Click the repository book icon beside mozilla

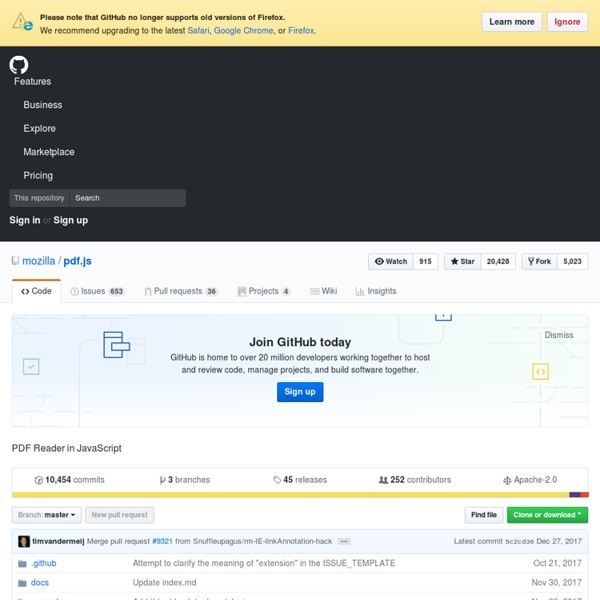point(15,261)
